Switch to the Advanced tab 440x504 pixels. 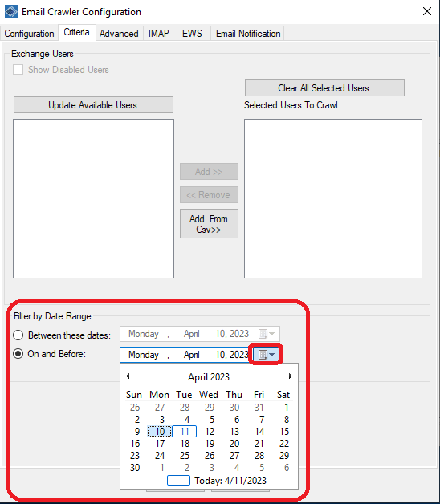point(119,34)
